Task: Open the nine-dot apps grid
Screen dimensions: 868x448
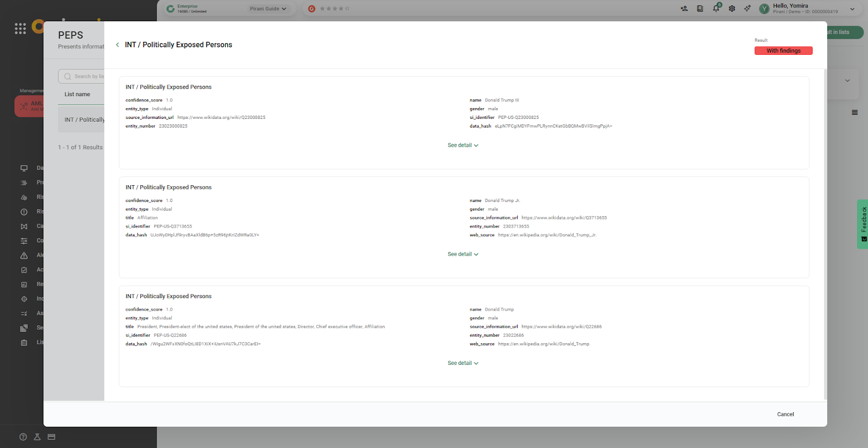Action: tap(20, 29)
